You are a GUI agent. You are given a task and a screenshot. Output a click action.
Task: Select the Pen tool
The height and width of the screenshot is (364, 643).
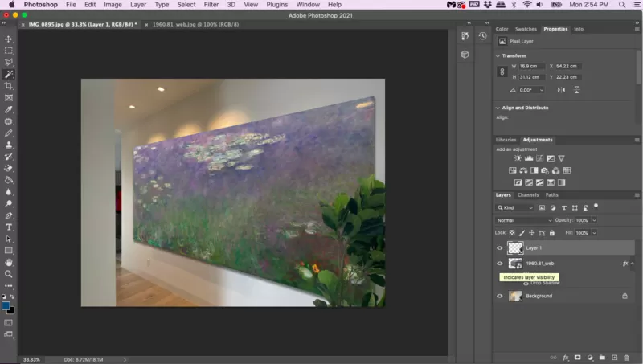8,215
